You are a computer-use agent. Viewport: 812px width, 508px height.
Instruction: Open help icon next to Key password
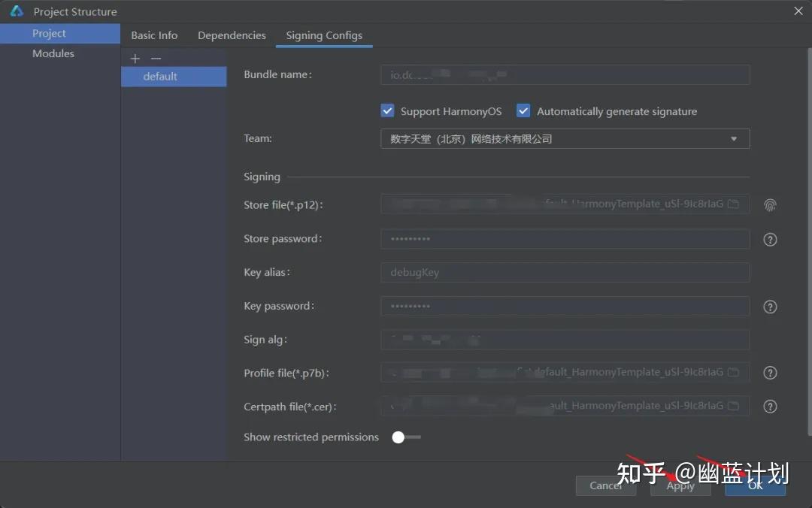pos(770,307)
